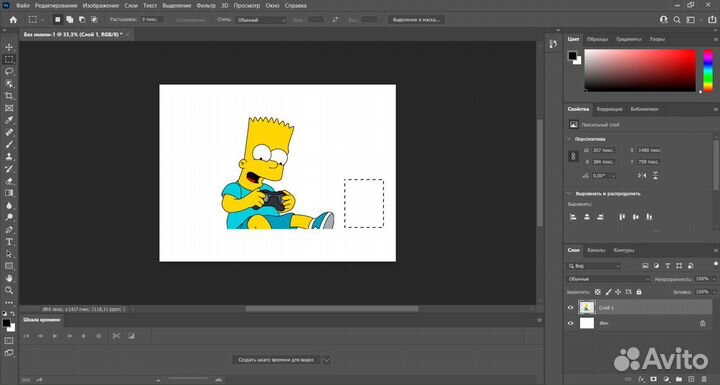Add layer mask icon in Layers panel
This screenshot has height=385, width=720.
(654, 379)
